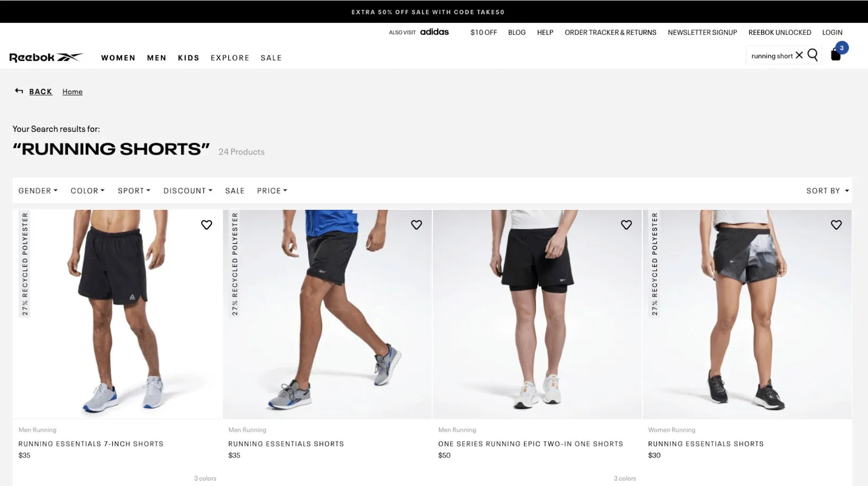This screenshot has width=868, height=486.
Task: Add Epic Two-In One Shorts to wishlist
Action: tap(627, 225)
